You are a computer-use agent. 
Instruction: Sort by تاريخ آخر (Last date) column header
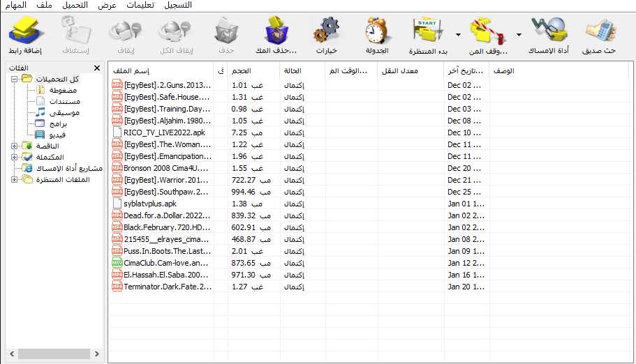click(x=466, y=70)
